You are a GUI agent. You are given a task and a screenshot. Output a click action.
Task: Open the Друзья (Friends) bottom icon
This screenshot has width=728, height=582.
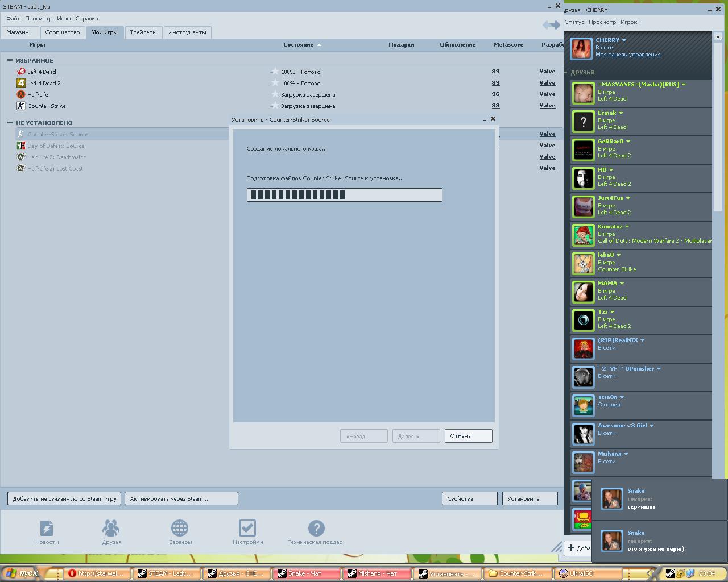(111, 528)
